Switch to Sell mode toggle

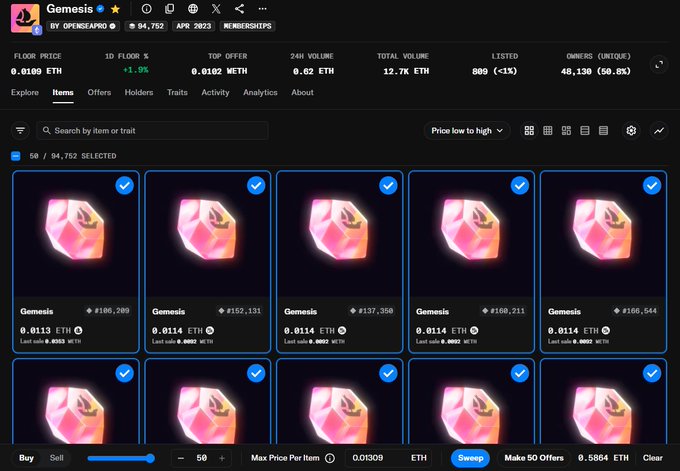pyautogui.click(x=56, y=458)
